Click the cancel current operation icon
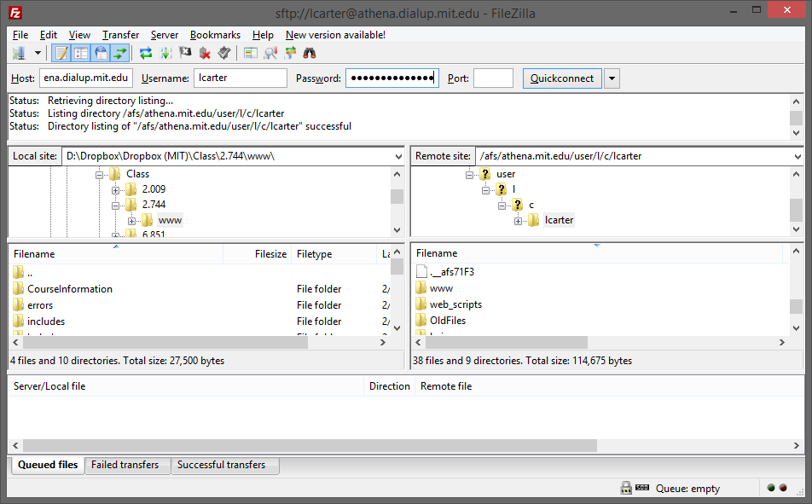Viewport: 812px width, 504px height. click(185, 53)
